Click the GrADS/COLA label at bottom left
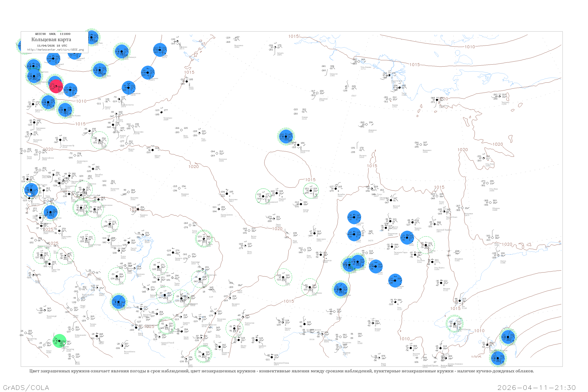This screenshot has height=392, width=588. click(x=26, y=387)
